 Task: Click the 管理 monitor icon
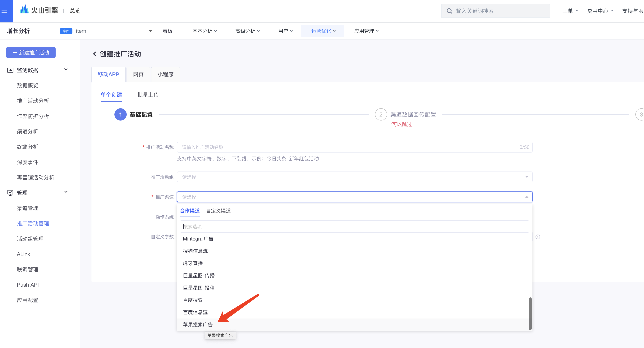point(10,193)
